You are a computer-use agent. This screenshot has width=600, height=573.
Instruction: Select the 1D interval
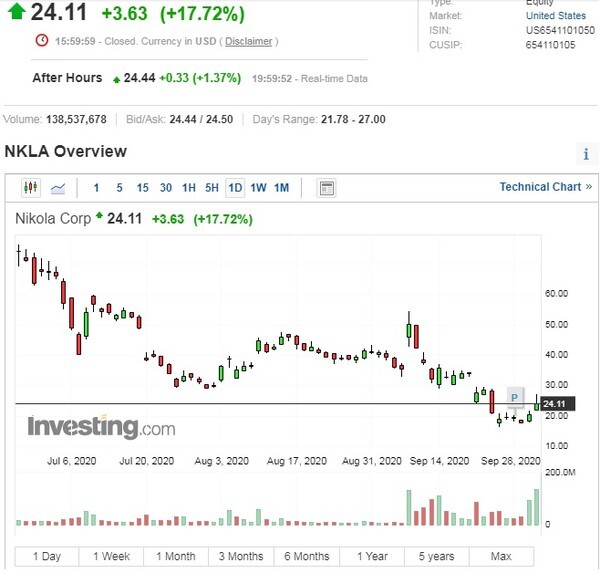coord(235,188)
